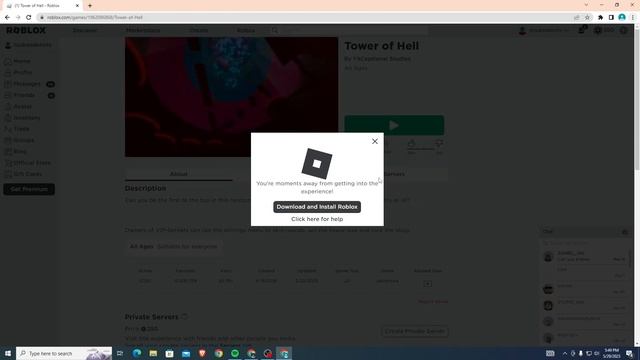
Task: Open Spotify from taskbar
Action: coord(235,353)
